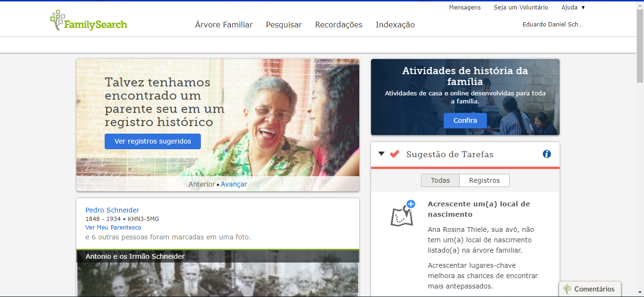
Task: Open the Árvore Familiar menu
Action: coord(224,25)
